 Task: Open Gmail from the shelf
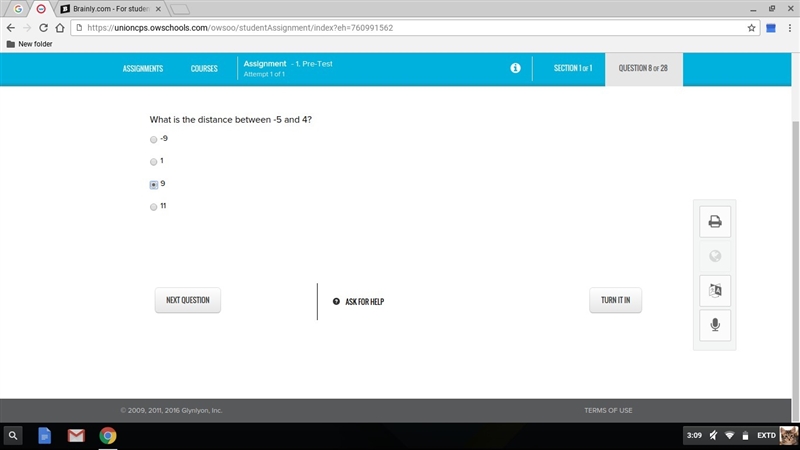76,436
